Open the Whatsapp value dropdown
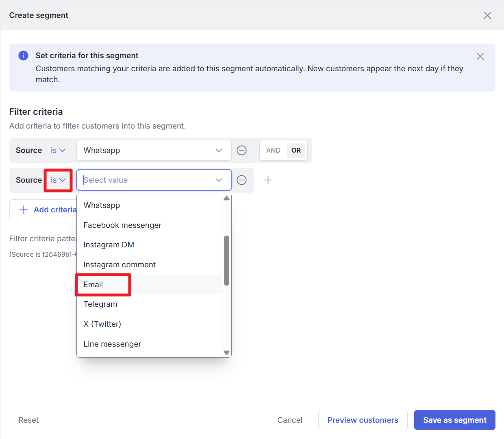 154,151
